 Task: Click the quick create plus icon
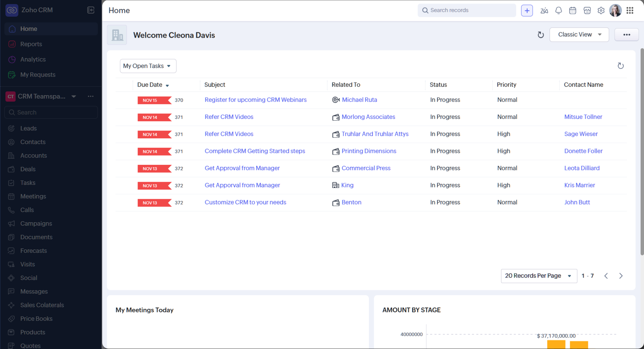(527, 11)
